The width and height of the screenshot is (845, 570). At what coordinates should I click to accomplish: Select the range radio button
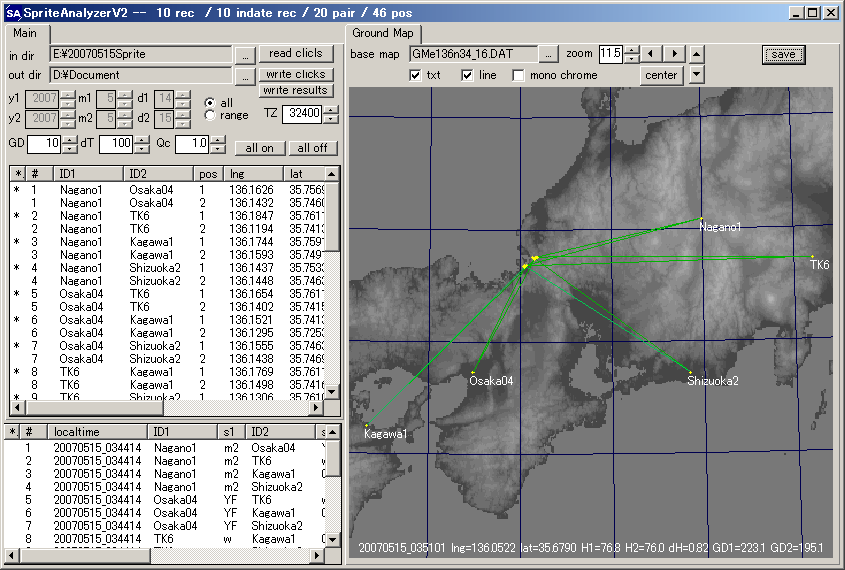(210, 116)
